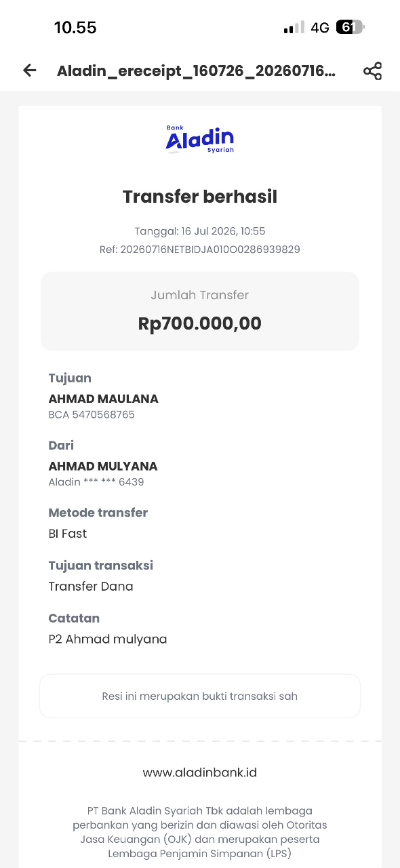Screen dimensions: 400x868
Task: Tap the Transfer Dana transaction purpose
Action: [91, 587]
